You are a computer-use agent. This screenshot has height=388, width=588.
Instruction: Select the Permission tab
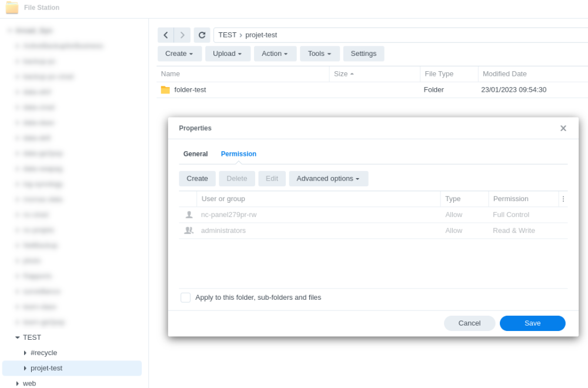point(238,154)
